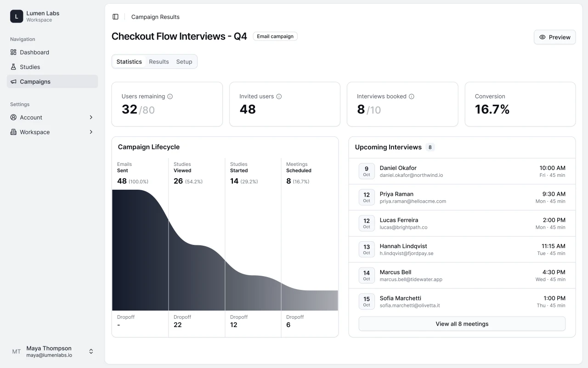
Task: Click the Dropoff 22 value
Action: [178, 325]
